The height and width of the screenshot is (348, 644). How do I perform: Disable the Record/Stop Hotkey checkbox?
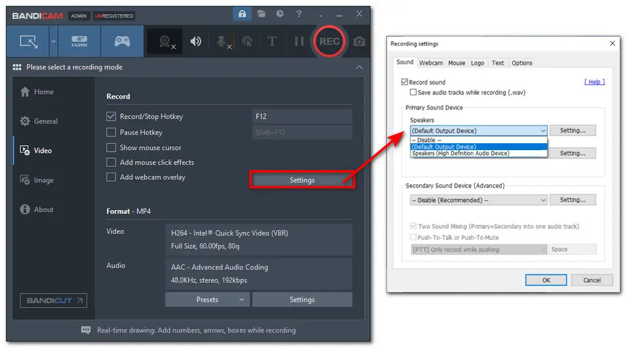tap(111, 117)
